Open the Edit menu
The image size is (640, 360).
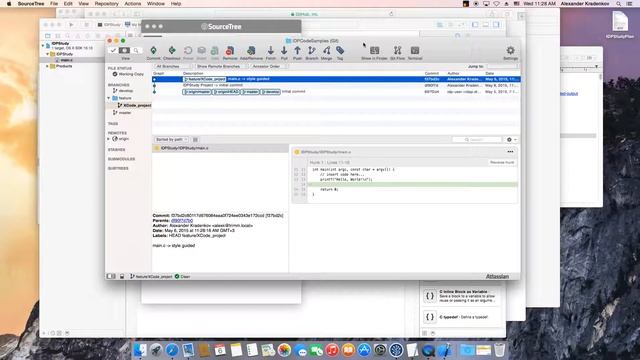tap(68, 4)
